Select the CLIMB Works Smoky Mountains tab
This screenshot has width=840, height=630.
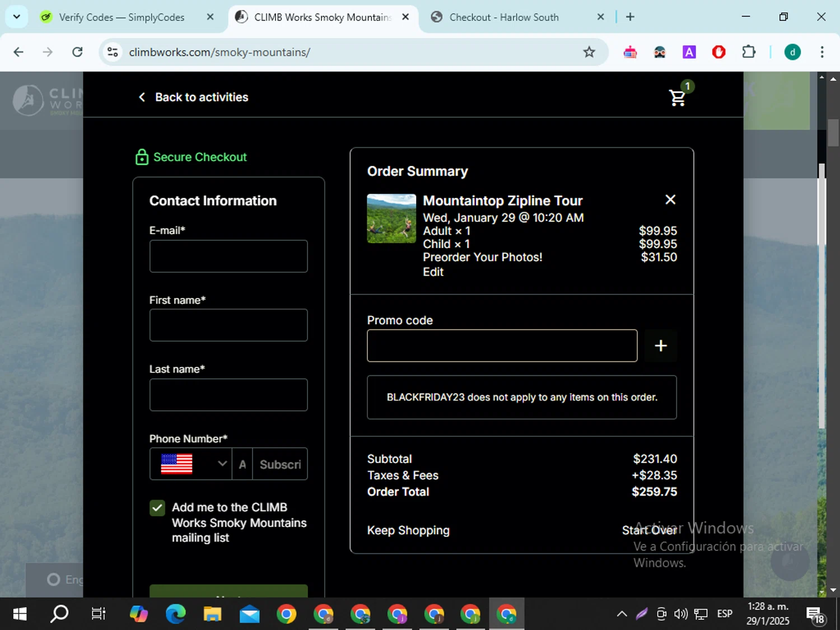coord(322,17)
